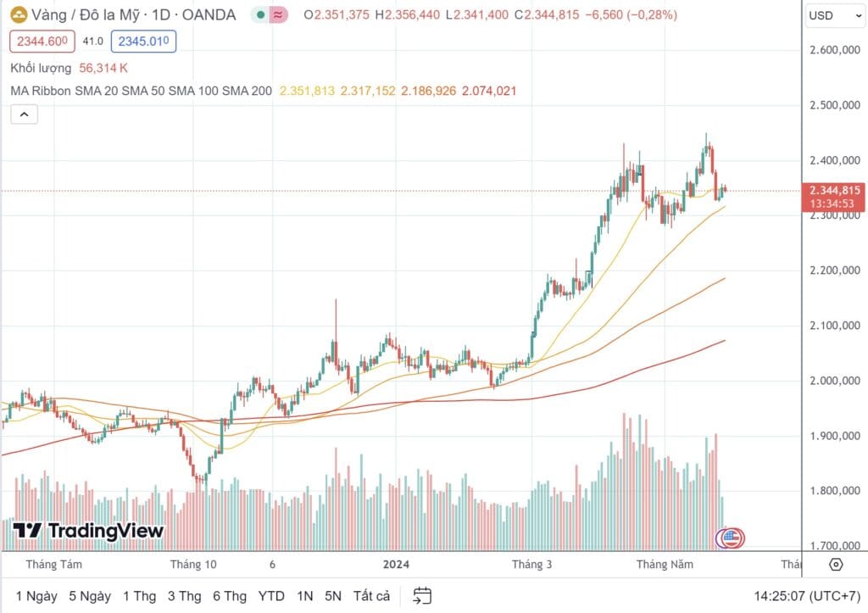Click the Khối lượng volume legend

(41, 68)
